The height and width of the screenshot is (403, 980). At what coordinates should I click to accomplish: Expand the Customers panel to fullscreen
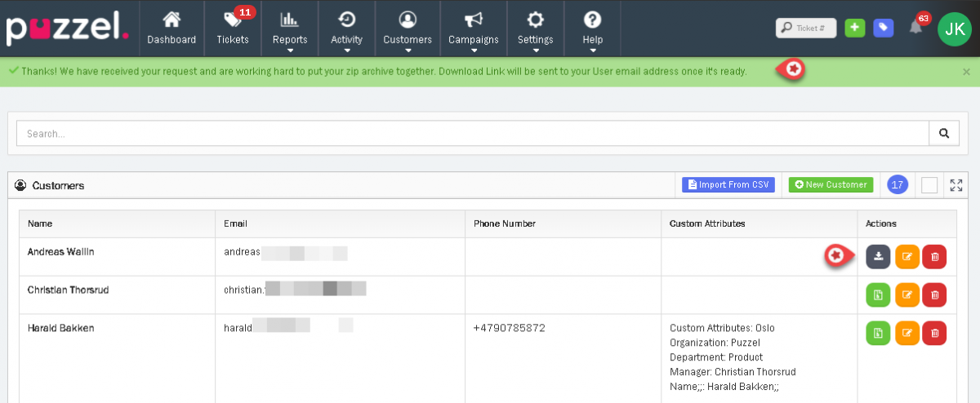click(x=957, y=185)
